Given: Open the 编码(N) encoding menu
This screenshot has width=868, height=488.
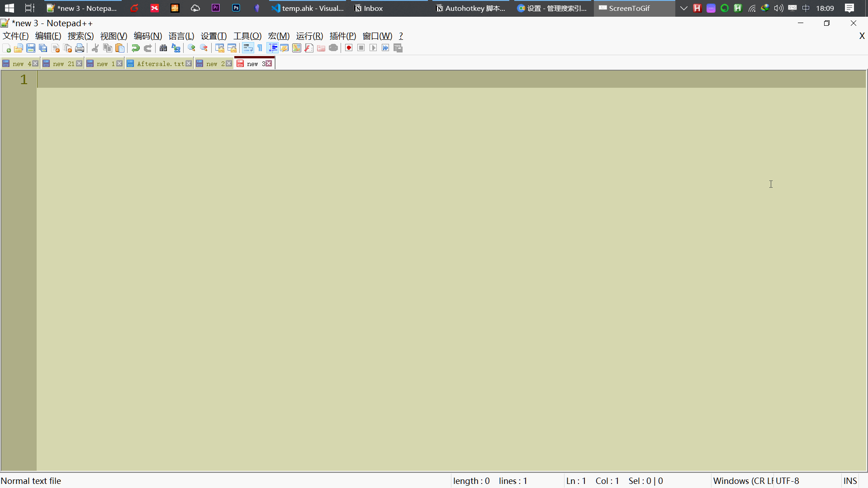Looking at the screenshot, I should pyautogui.click(x=148, y=36).
